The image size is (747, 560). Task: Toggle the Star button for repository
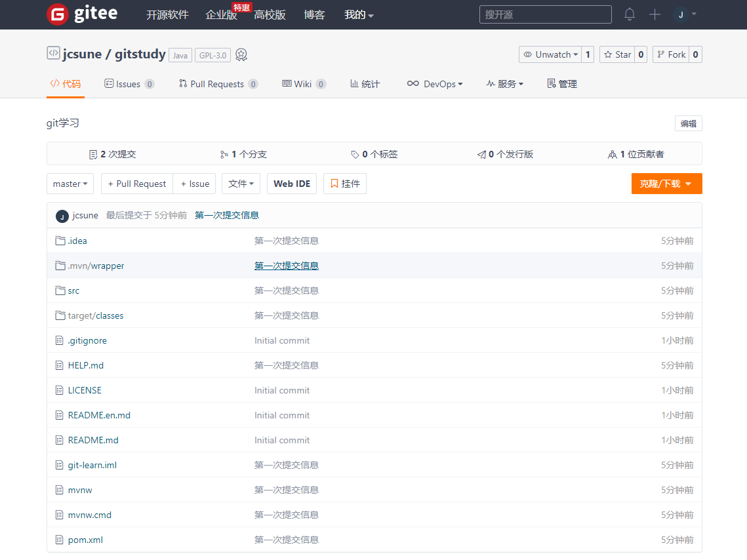tap(617, 54)
